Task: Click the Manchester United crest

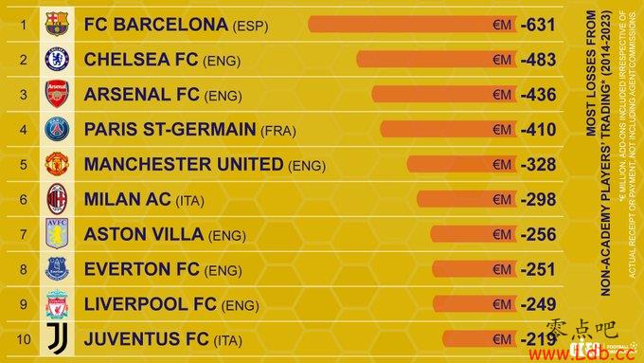Action: (x=57, y=164)
